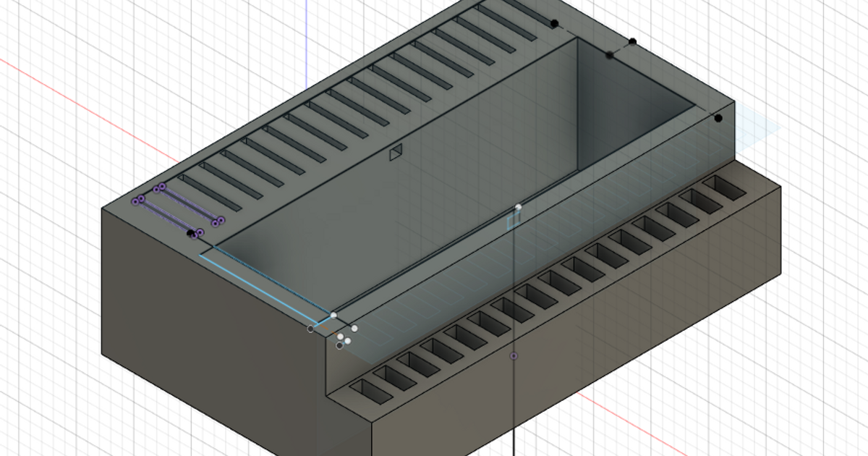Select the black point at the end of the rear slot row
The image size is (868, 456).
pyautogui.click(x=555, y=24)
